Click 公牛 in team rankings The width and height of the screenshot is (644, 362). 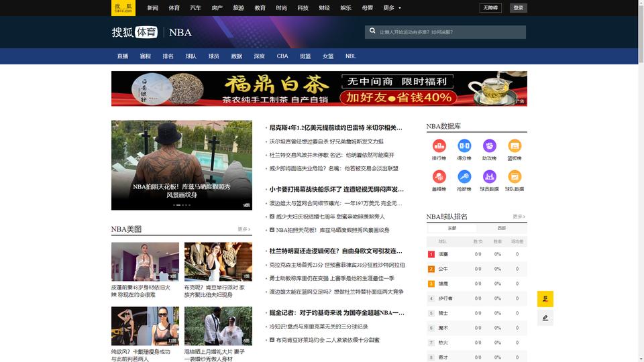tap(443, 269)
